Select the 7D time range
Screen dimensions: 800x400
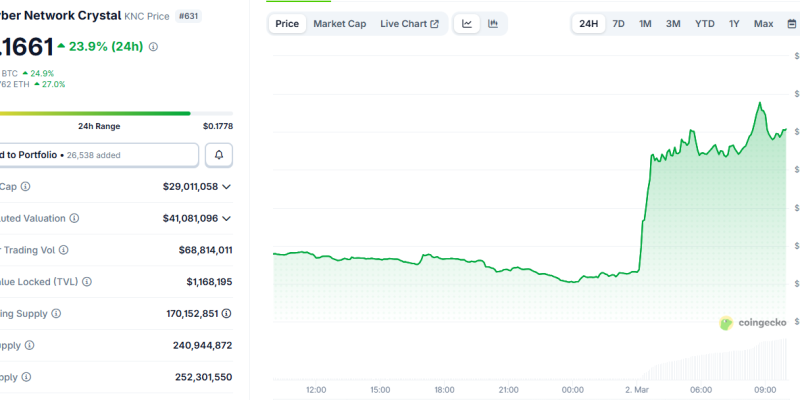tap(618, 24)
